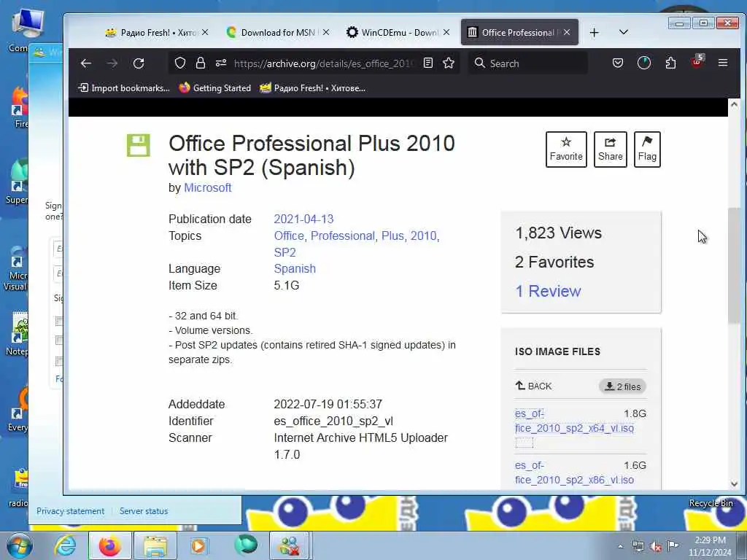
Task: Select the Office Professional tab
Action: coord(512,32)
